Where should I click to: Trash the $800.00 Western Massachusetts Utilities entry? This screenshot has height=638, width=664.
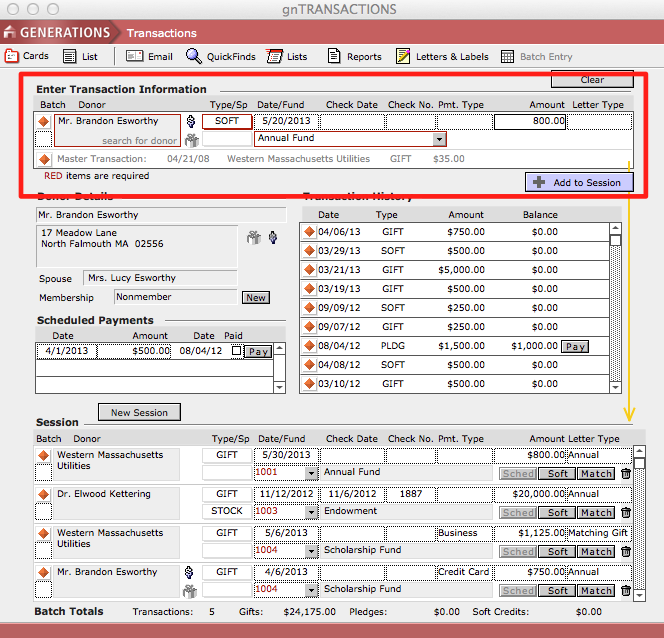pos(626,474)
